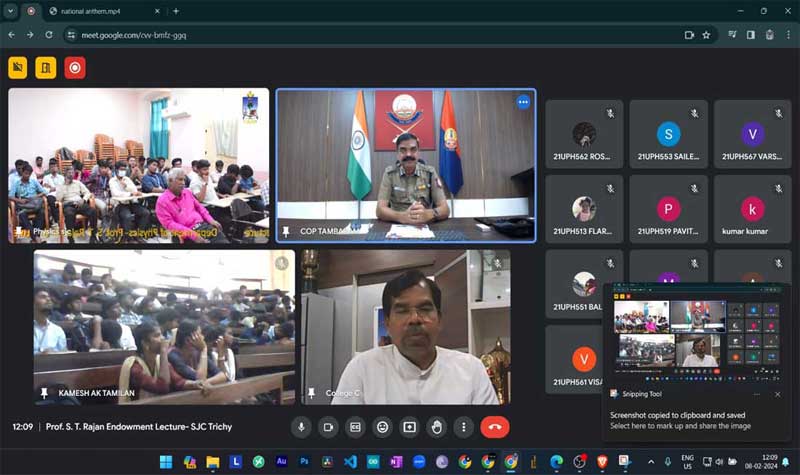Select the kumar kumar participant tile

pos(753,209)
